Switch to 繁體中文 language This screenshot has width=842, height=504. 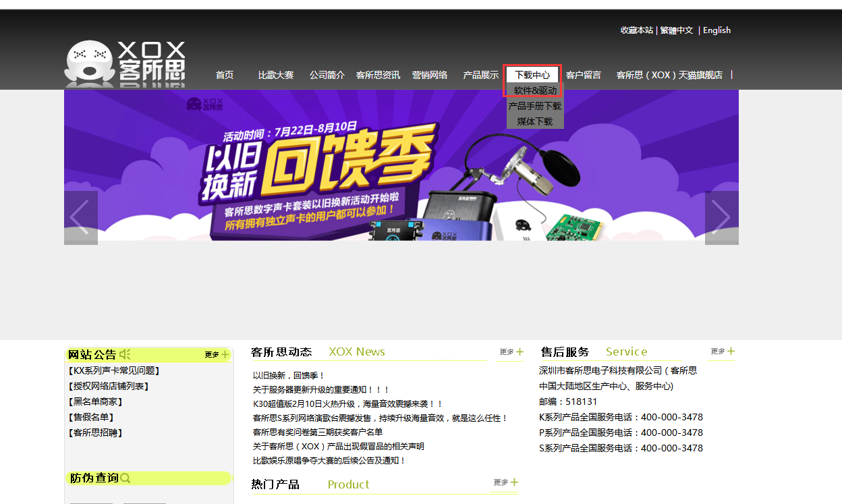677,30
